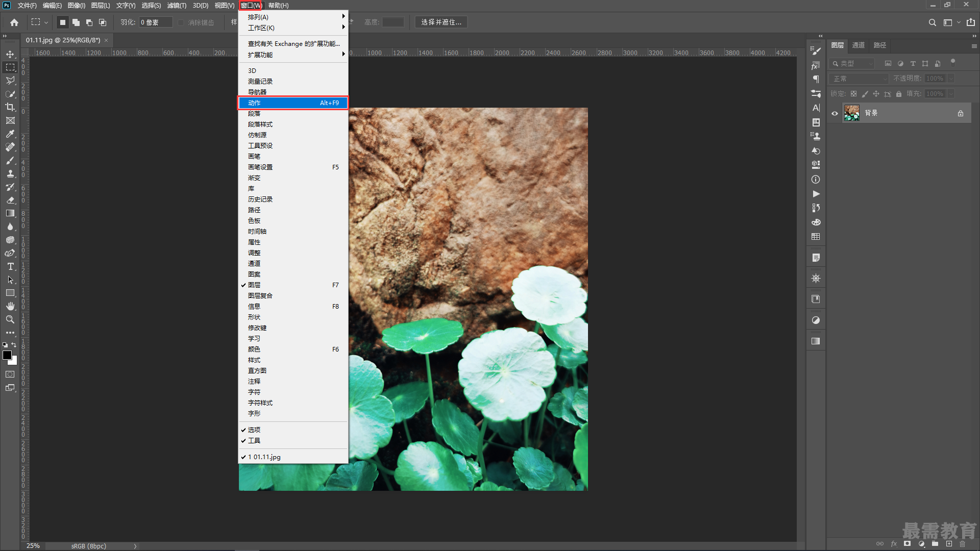Choose 动作 Alt+F9 menu item
Viewport: 980px width, 551px height.
293,103
